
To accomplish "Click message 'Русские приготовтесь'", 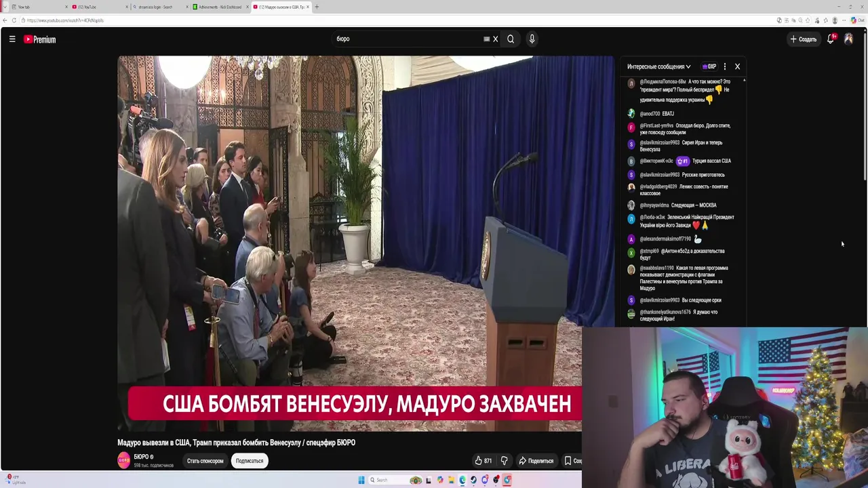I will pyautogui.click(x=703, y=175).
